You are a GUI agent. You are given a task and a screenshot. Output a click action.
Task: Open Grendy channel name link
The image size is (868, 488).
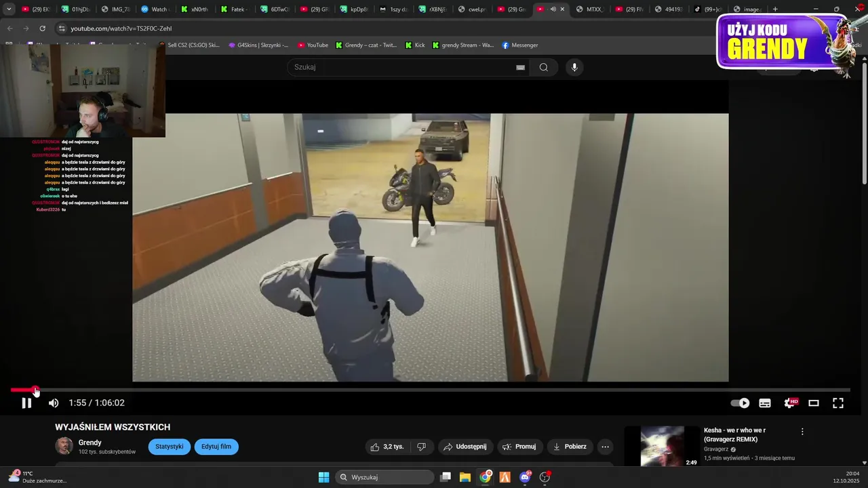pyautogui.click(x=90, y=443)
